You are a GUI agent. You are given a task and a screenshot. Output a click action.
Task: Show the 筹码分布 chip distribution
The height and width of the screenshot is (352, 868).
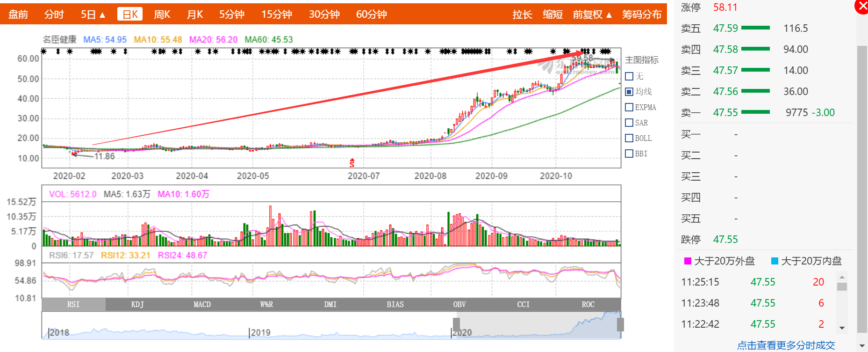pyautogui.click(x=641, y=15)
